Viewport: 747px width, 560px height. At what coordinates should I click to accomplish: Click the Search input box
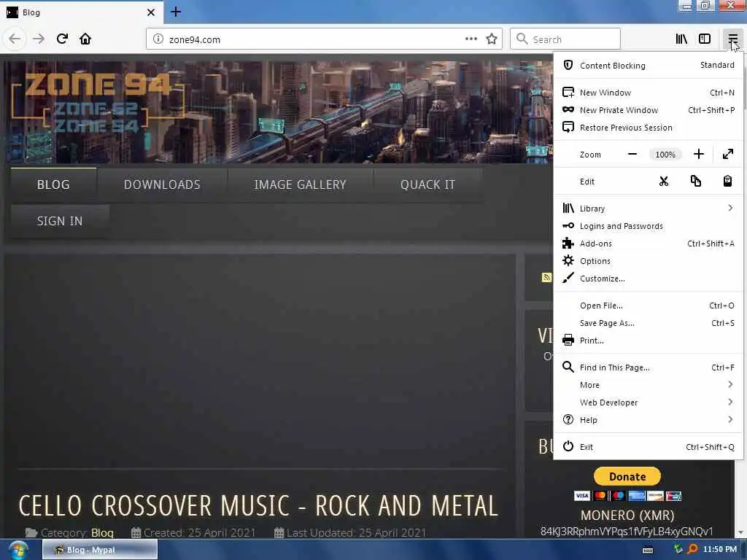pyautogui.click(x=565, y=39)
